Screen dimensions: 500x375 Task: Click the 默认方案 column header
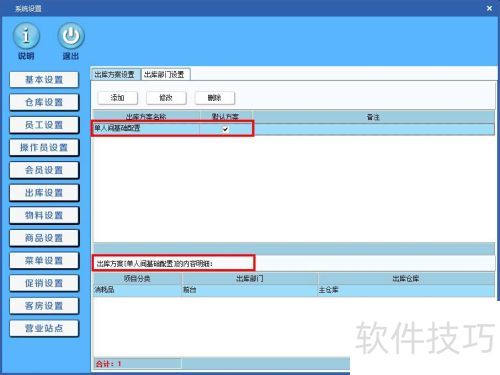226,117
